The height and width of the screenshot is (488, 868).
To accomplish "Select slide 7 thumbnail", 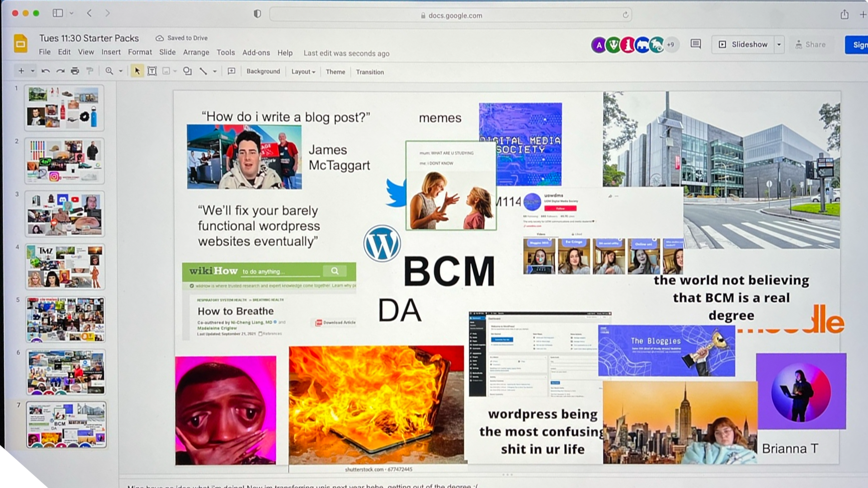I will coord(66,424).
